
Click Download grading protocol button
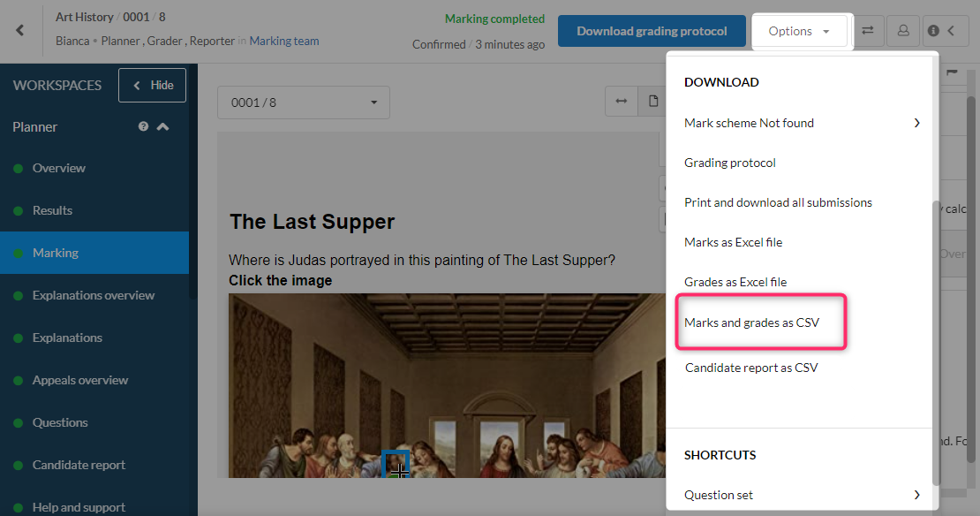(652, 31)
